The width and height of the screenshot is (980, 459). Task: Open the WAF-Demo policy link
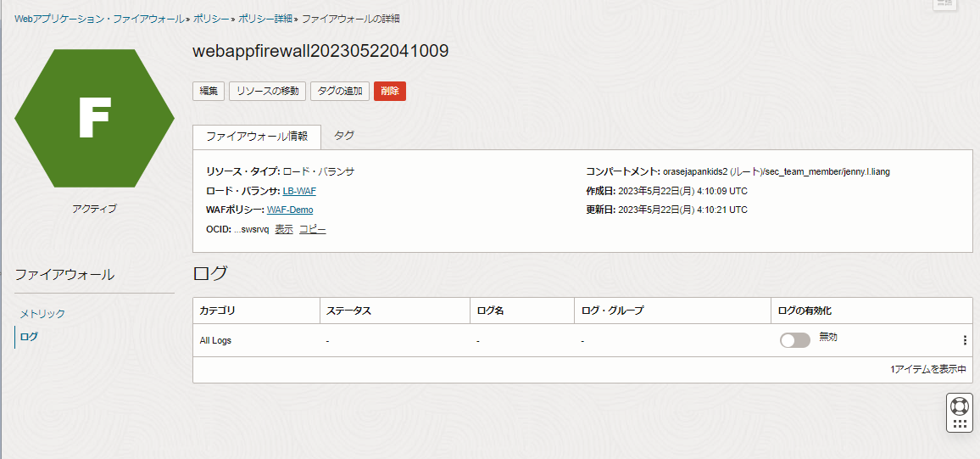click(x=290, y=210)
